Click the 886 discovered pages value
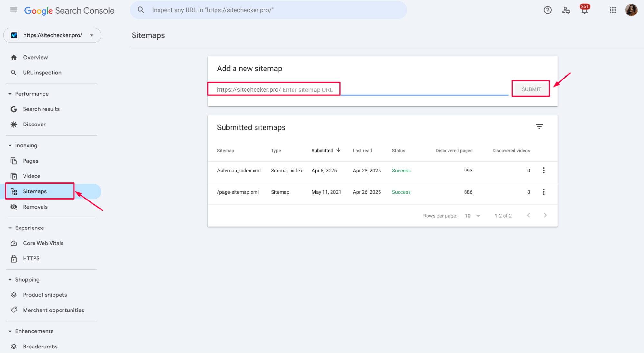 pyautogui.click(x=468, y=192)
